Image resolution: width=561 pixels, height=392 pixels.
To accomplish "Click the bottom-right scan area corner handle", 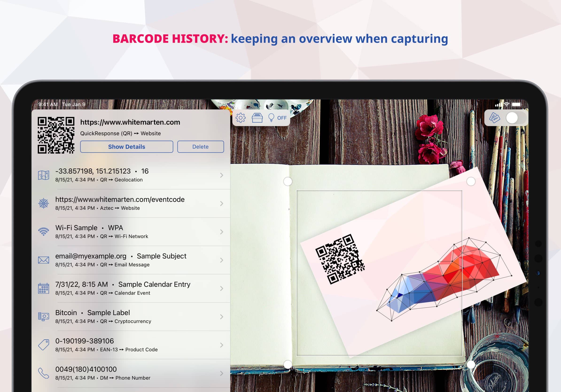I will point(471,365).
